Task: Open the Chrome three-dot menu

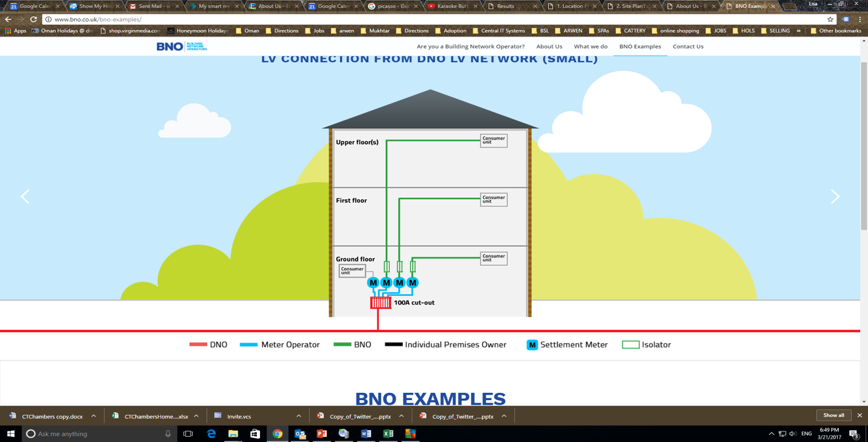Action: coord(859,20)
